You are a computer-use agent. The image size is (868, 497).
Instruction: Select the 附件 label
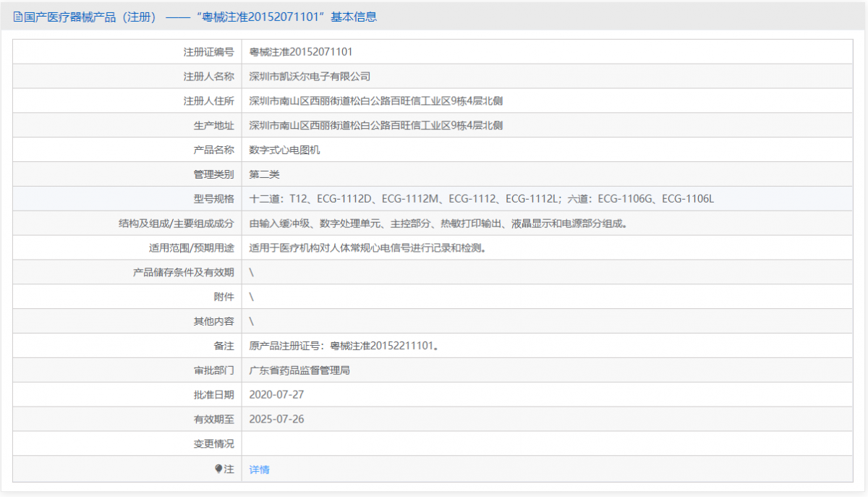pyautogui.click(x=224, y=297)
